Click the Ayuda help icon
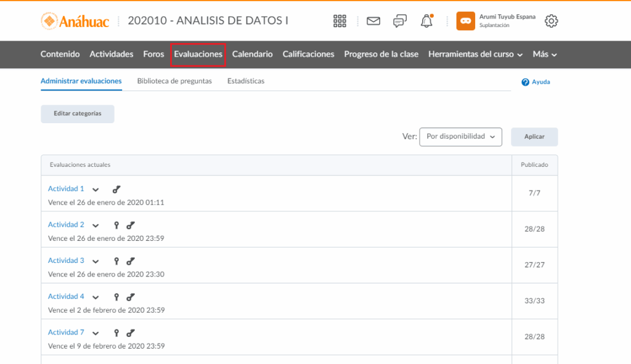Screen dimensions: 631x364 [x=526, y=82]
